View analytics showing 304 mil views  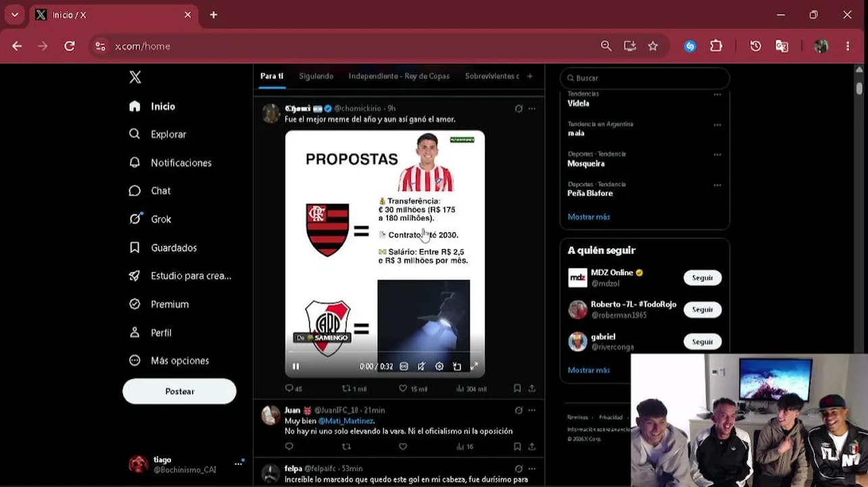472,388
